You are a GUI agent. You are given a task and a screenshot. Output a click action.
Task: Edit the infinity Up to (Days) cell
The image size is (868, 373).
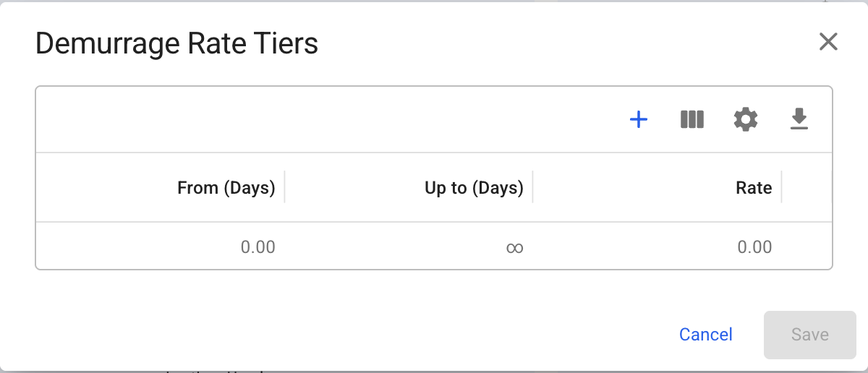[514, 247]
